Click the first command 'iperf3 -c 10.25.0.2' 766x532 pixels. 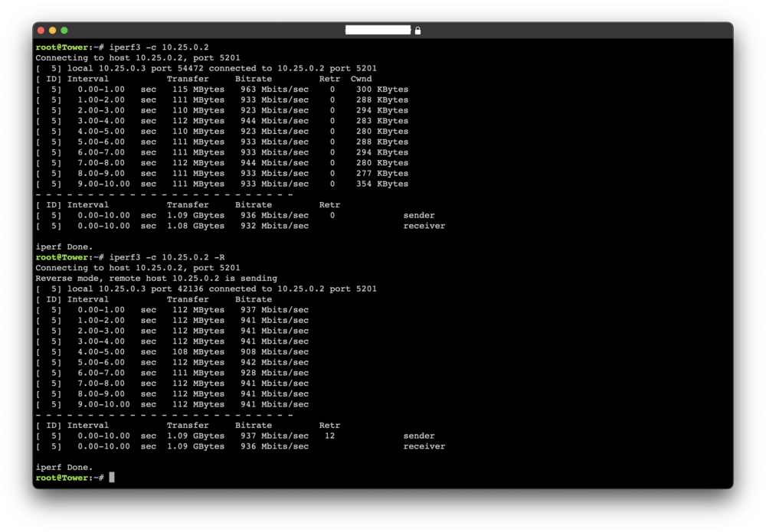pos(159,47)
